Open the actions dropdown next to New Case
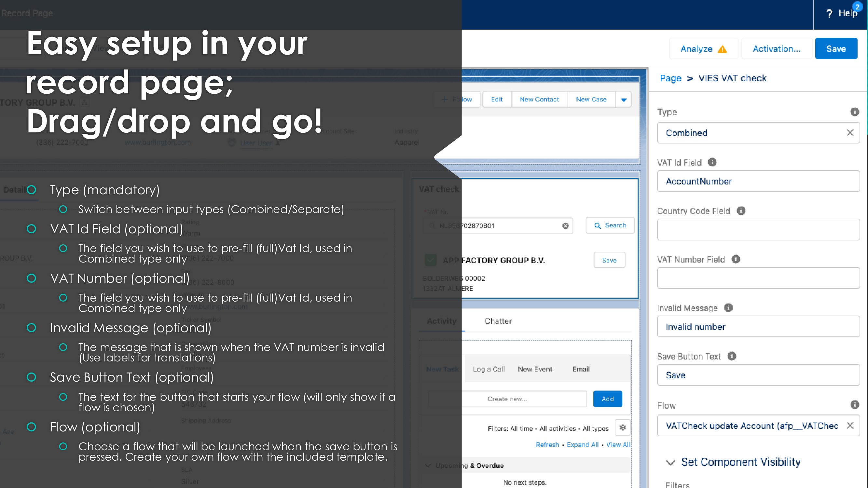 click(x=623, y=100)
